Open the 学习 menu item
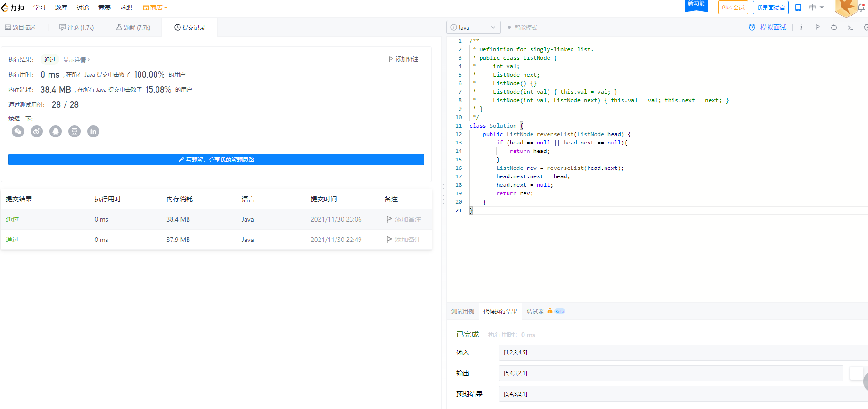The height and width of the screenshot is (409, 868). coord(40,8)
